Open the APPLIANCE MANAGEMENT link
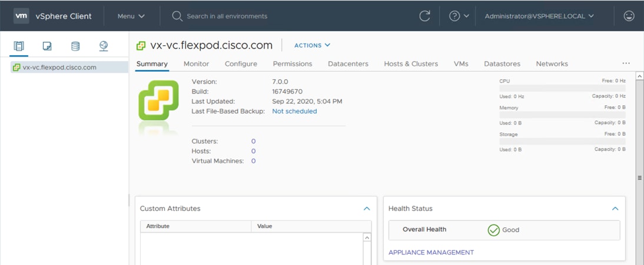 pos(431,252)
